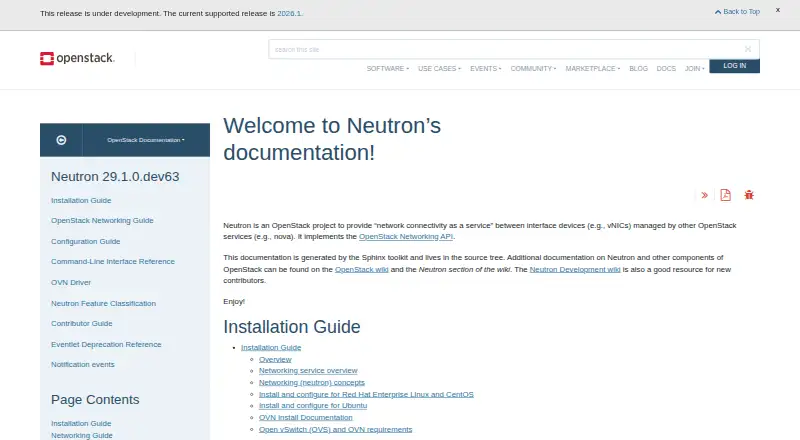Report a bug with the bug icon
The height and width of the screenshot is (440, 800).
coord(749,195)
